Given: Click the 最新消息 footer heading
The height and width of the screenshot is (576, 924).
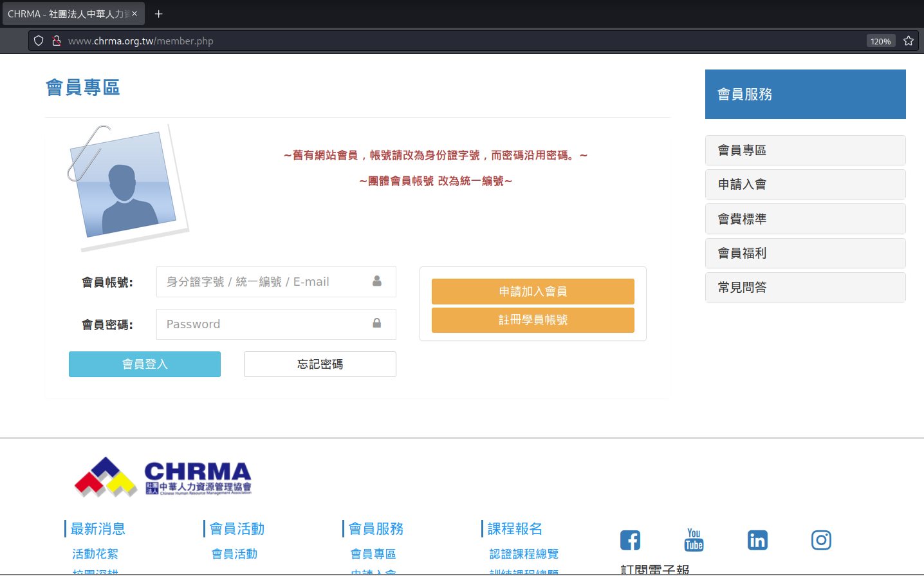Looking at the screenshot, I should point(98,528).
